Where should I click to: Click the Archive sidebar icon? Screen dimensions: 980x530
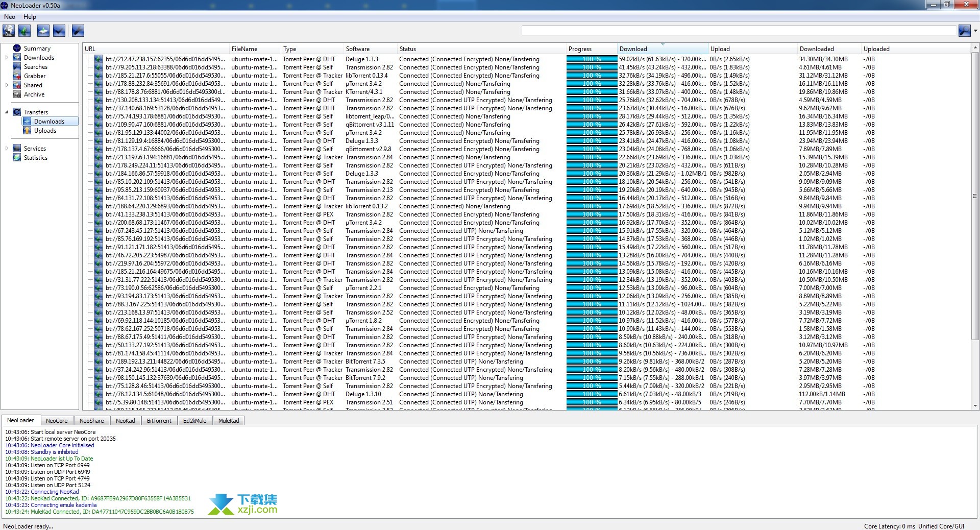click(17, 94)
